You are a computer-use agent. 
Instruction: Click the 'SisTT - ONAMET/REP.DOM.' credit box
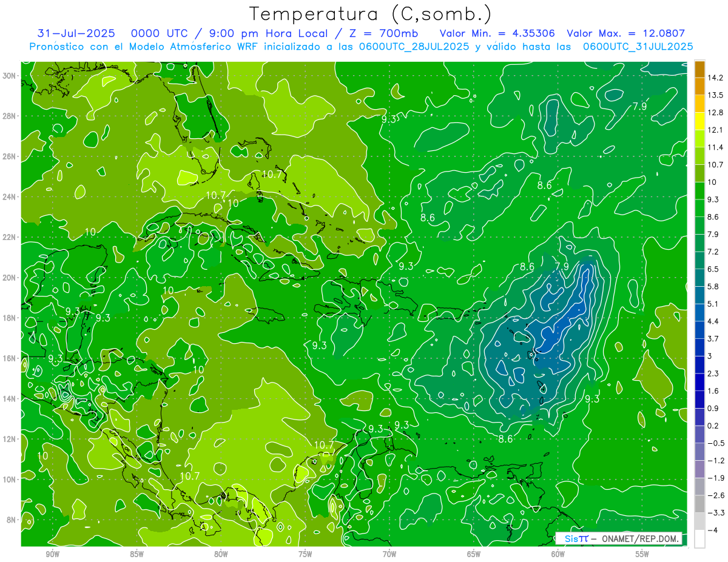pyautogui.click(x=620, y=538)
